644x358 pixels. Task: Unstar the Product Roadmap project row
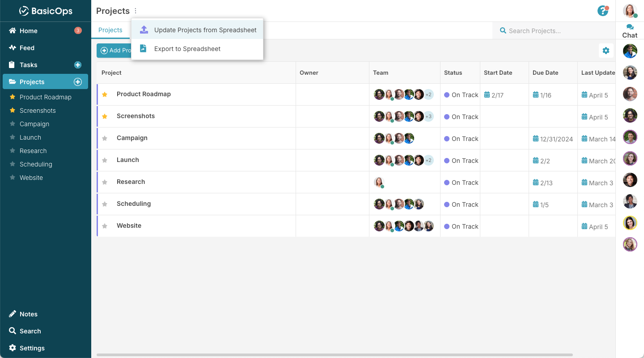[x=105, y=94]
